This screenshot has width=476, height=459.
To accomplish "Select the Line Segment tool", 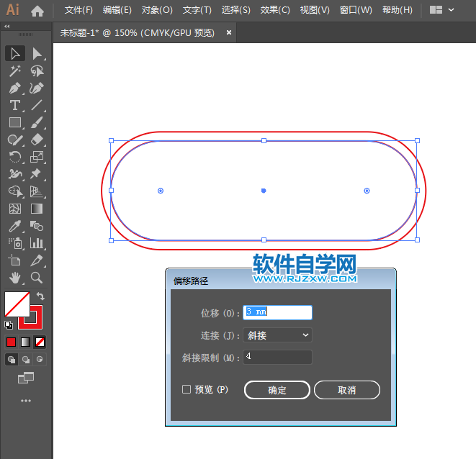I will point(37,105).
